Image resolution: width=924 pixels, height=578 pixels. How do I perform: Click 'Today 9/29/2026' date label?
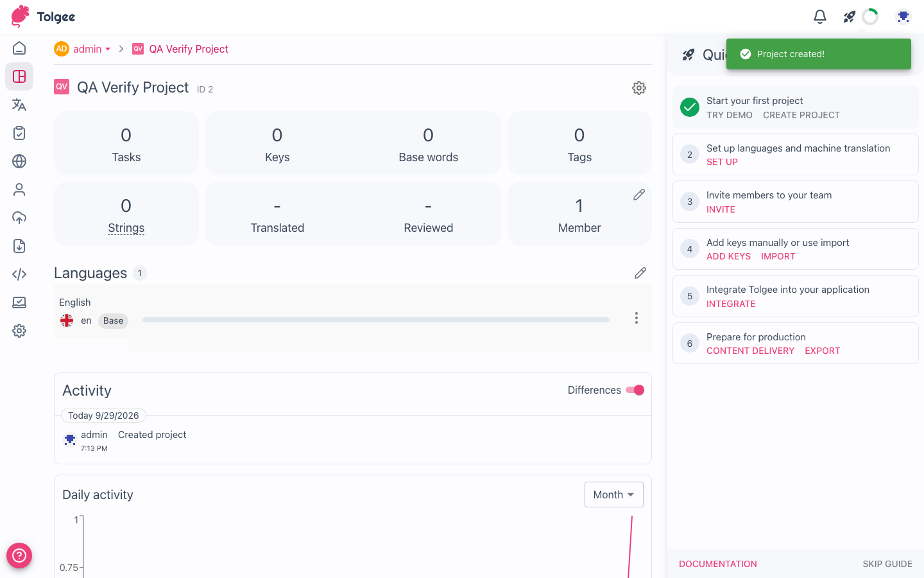pos(103,416)
